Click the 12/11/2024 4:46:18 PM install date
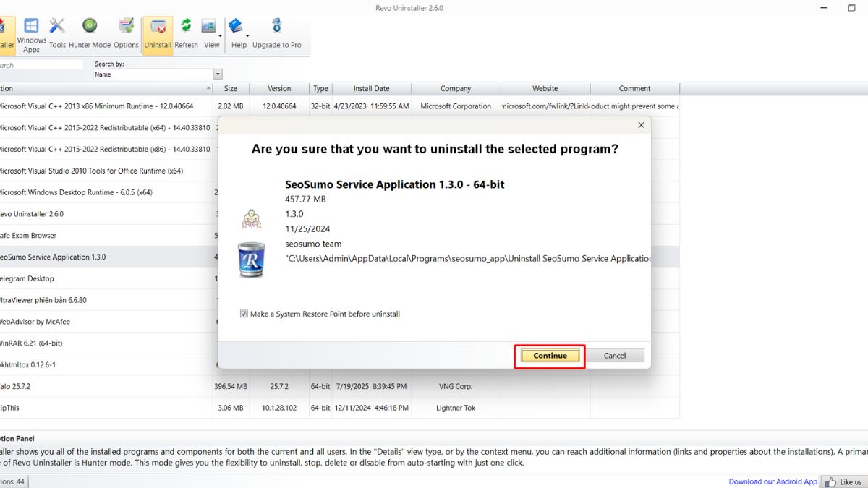 coord(372,408)
